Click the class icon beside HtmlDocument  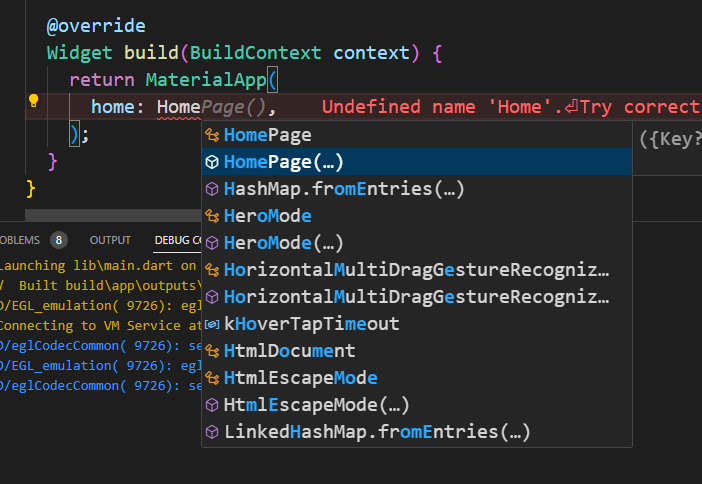click(212, 351)
